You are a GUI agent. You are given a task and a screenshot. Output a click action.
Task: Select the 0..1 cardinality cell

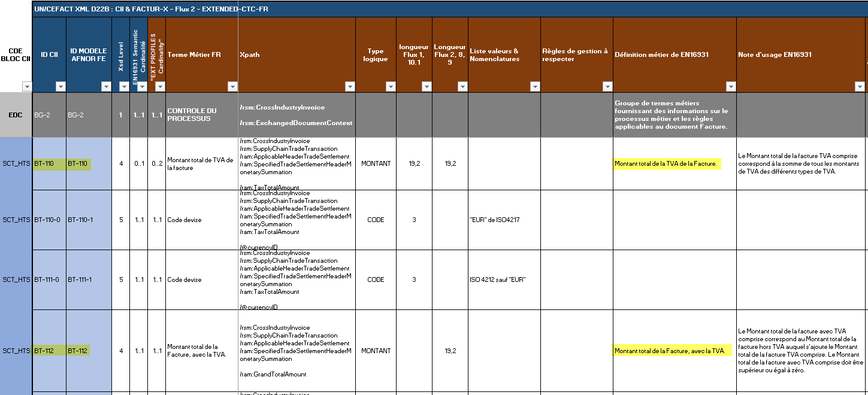pyautogui.click(x=139, y=163)
